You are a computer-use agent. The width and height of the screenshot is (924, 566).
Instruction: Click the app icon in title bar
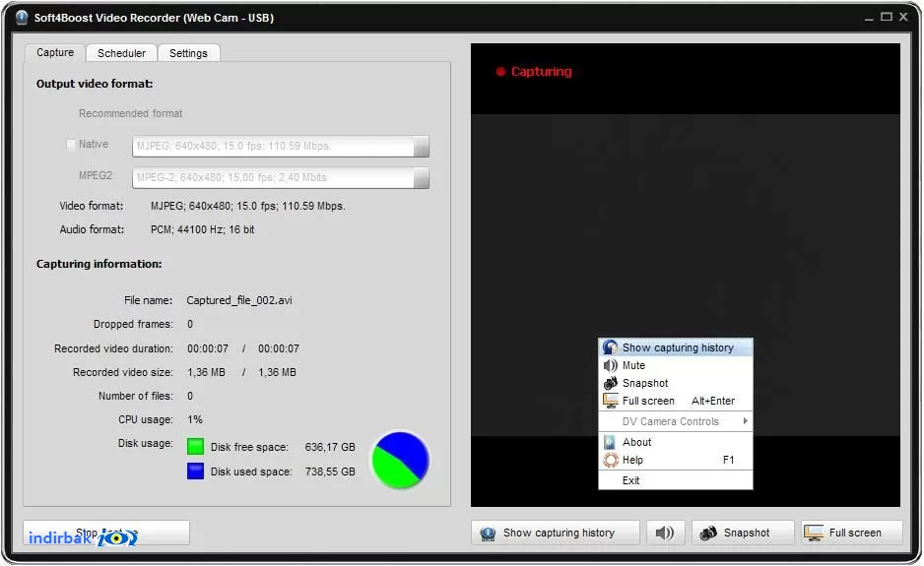click(22, 18)
